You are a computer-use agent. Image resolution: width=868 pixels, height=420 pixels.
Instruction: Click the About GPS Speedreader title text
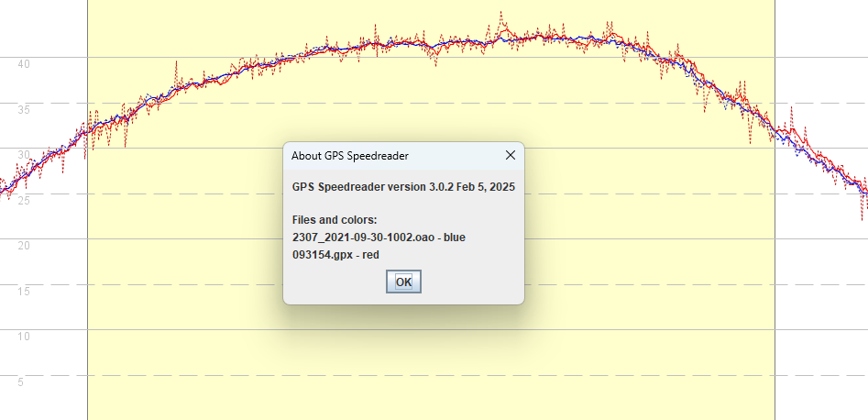(x=349, y=156)
